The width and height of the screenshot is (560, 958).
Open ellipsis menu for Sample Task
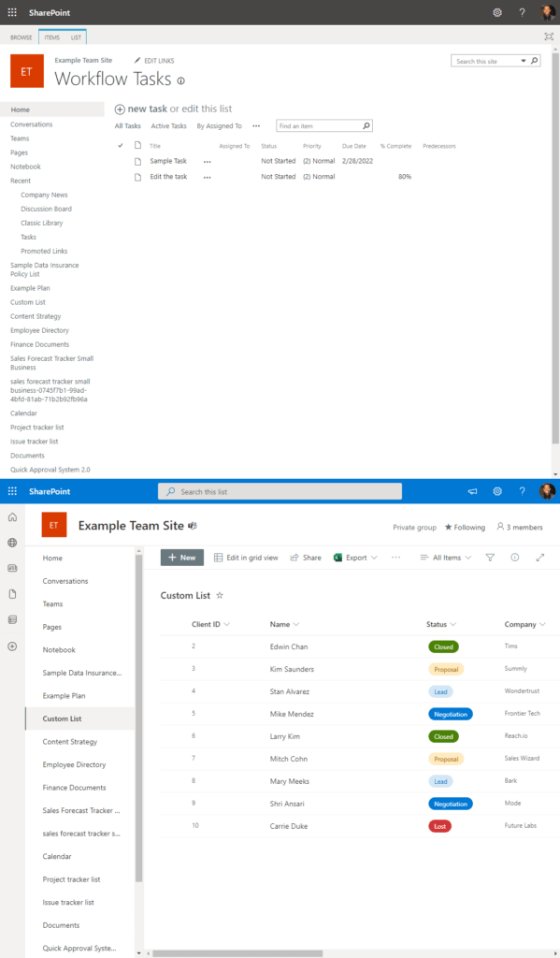click(207, 161)
